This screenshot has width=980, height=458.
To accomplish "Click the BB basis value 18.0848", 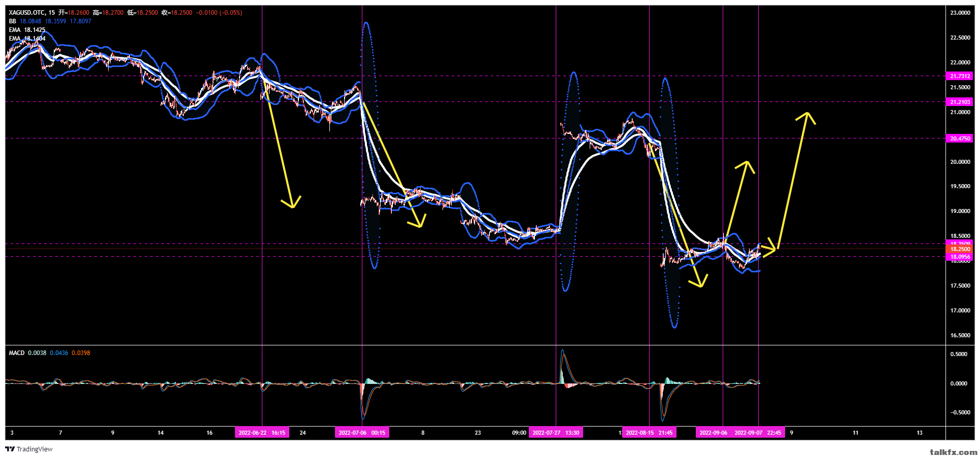I will (30, 21).
